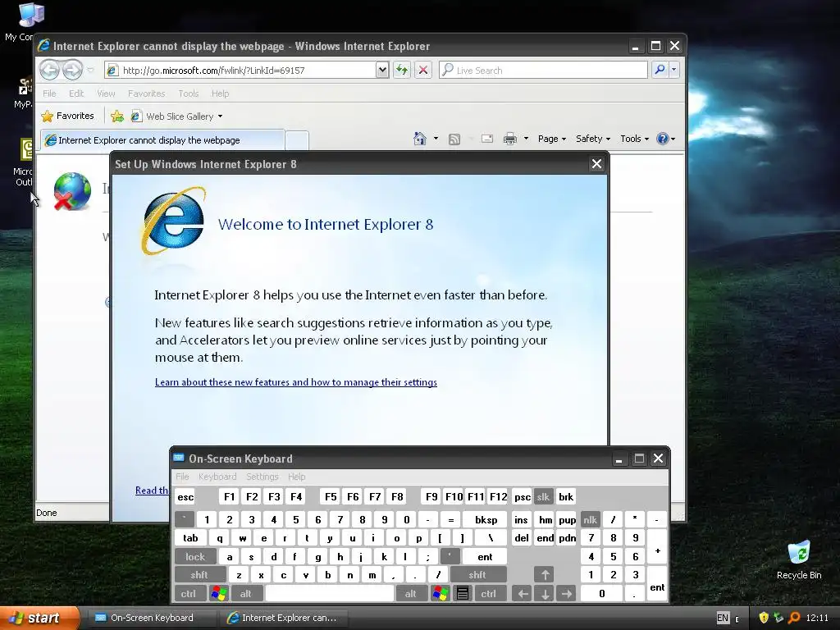Click Internet Explorer taskbar button

283,618
